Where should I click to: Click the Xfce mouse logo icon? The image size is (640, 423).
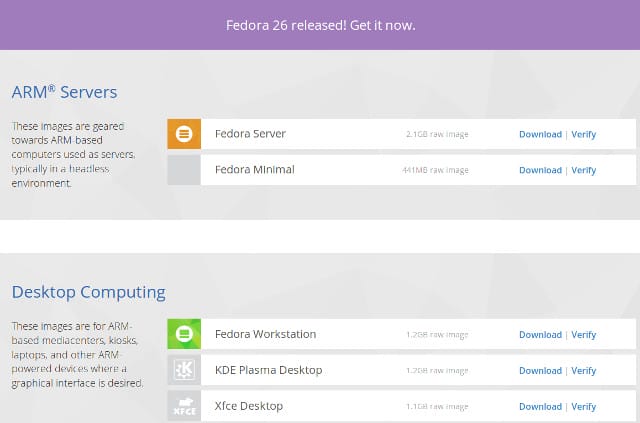tap(184, 406)
